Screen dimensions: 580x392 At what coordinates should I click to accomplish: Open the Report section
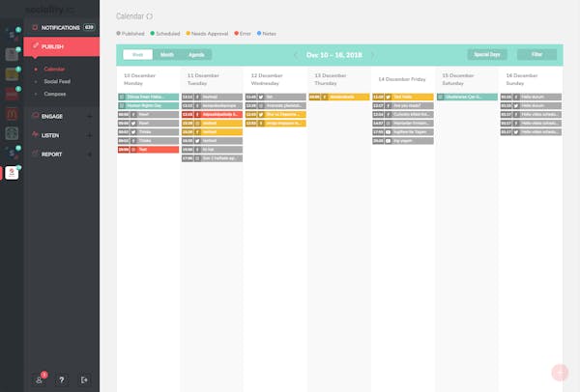(x=51, y=154)
